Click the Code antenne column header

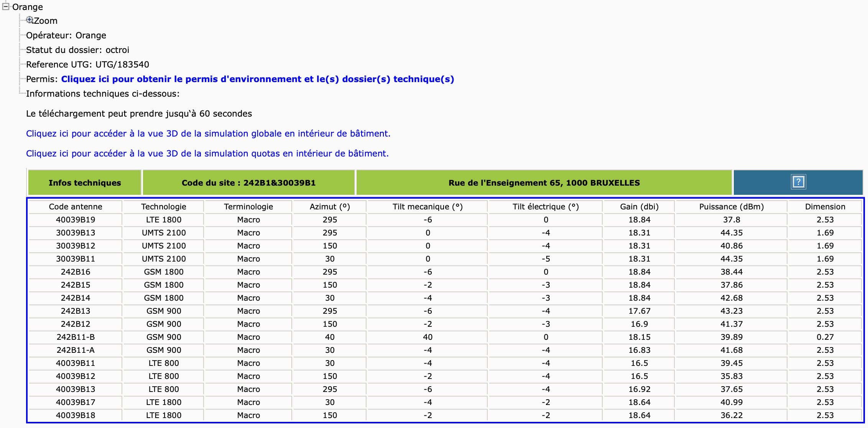76,207
